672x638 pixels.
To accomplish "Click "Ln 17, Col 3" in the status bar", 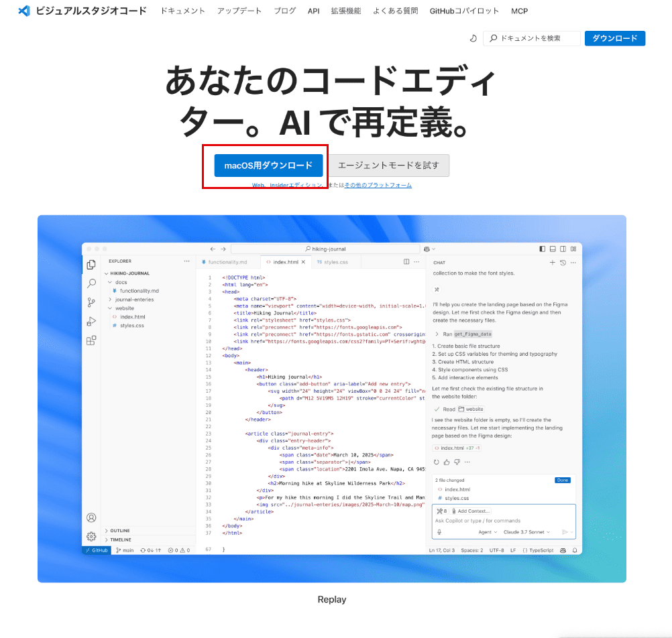I will click(442, 550).
